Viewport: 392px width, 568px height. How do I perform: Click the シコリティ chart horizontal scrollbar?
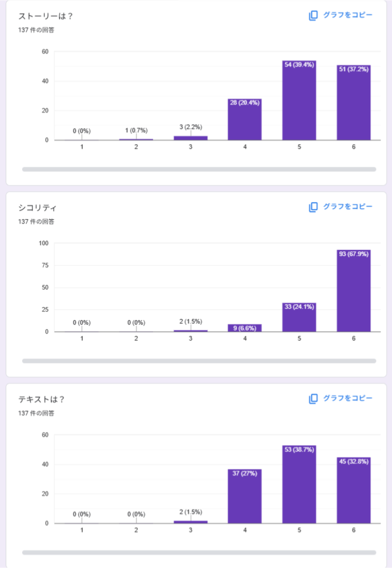(199, 361)
